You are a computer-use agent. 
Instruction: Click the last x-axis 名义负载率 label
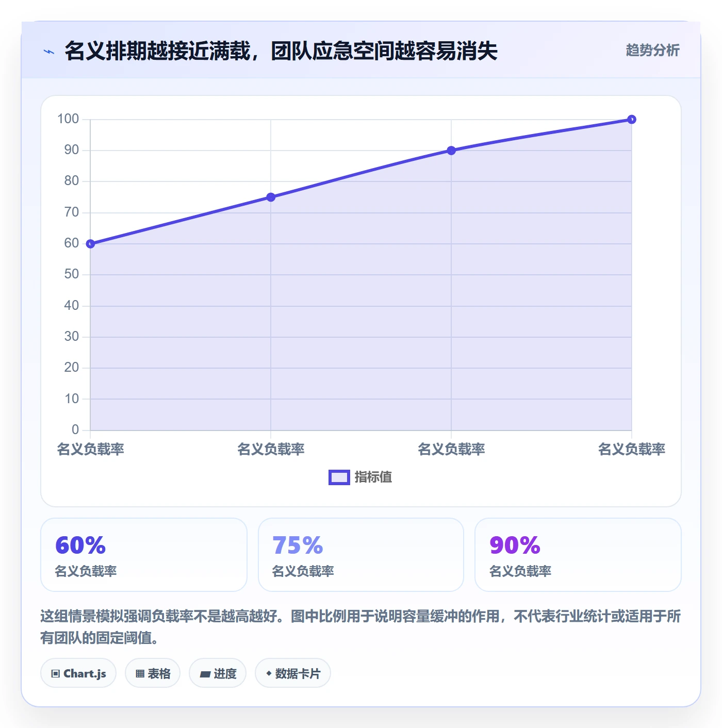click(x=632, y=449)
